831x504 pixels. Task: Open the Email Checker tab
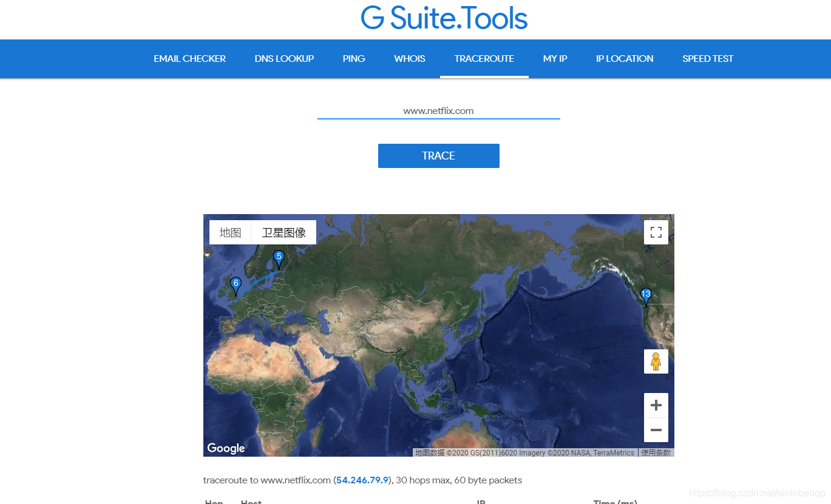pyautogui.click(x=189, y=59)
